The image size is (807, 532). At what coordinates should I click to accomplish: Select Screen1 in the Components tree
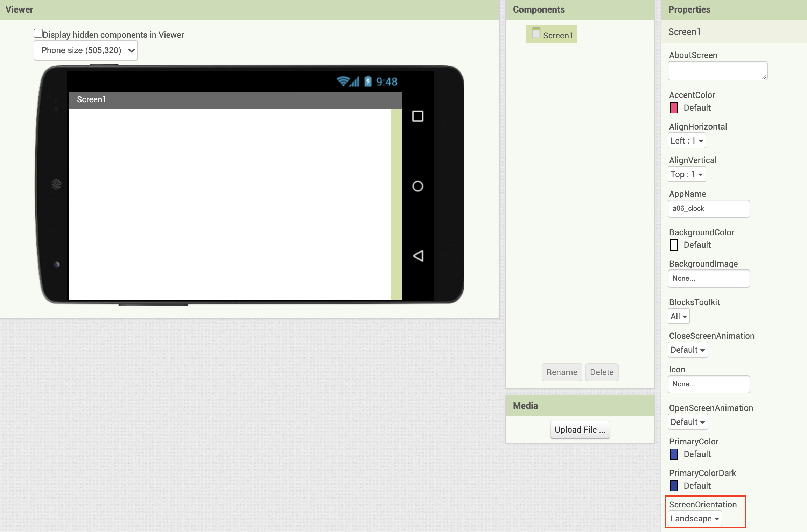pos(557,35)
